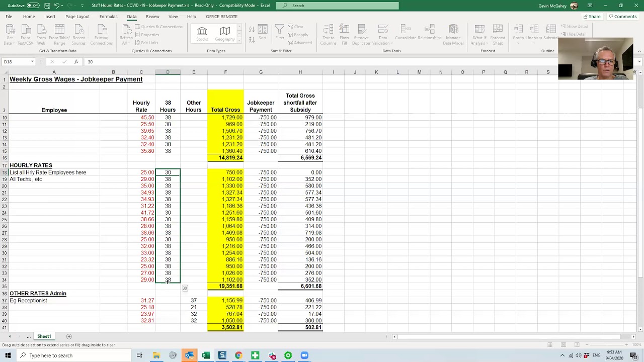Click the Filter funnel icon

click(x=280, y=33)
